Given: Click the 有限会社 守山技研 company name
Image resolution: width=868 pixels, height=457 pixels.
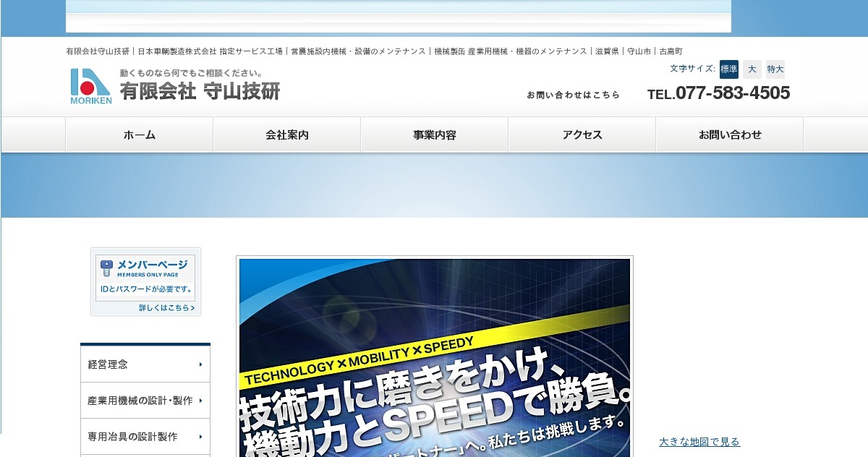Looking at the screenshot, I should tap(200, 91).
